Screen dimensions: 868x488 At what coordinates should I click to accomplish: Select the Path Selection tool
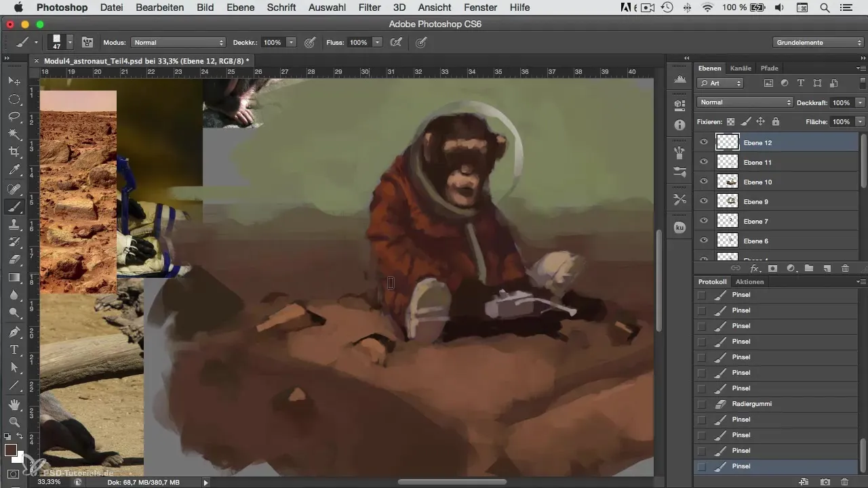coord(14,367)
